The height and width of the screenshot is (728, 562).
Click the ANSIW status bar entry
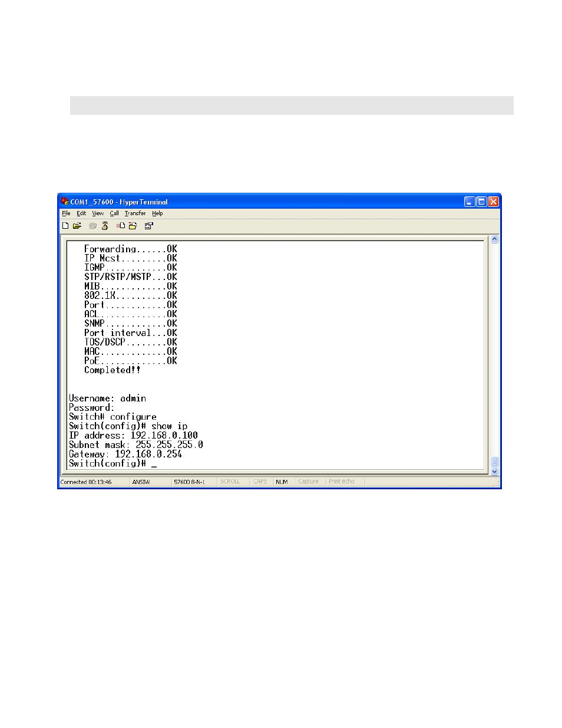pos(141,482)
